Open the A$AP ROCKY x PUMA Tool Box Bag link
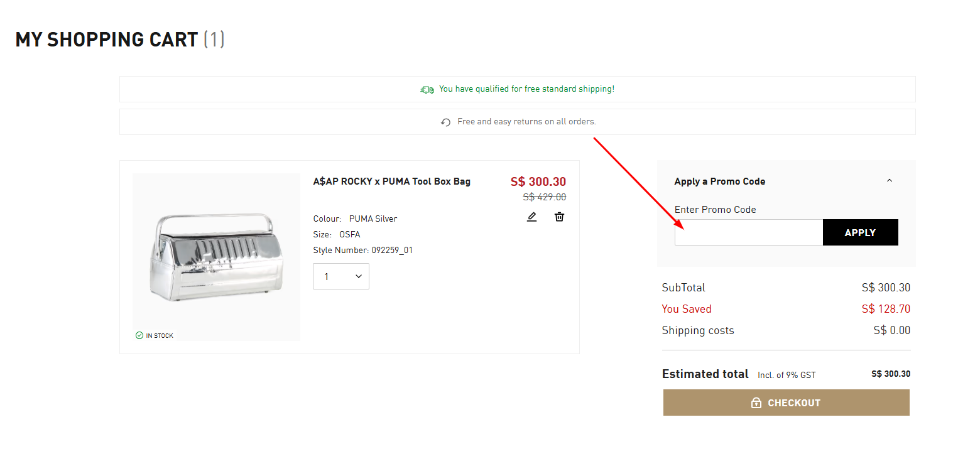 click(391, 181)
